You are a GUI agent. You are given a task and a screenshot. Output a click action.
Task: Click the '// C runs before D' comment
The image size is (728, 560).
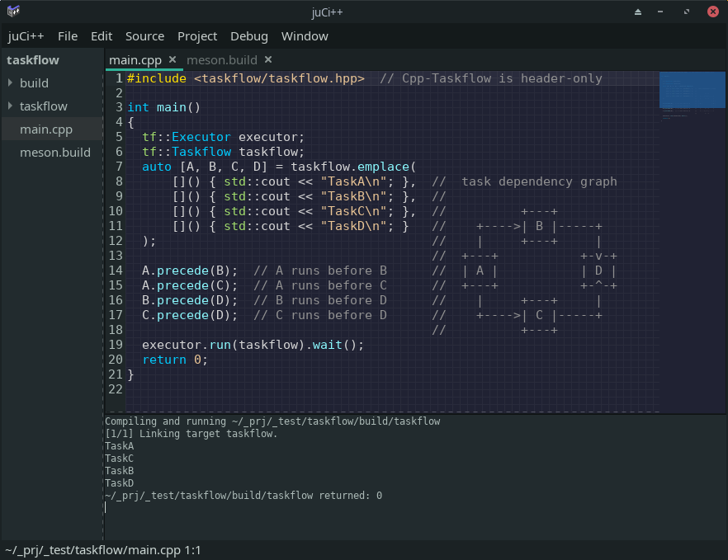[x=320, y=315]
